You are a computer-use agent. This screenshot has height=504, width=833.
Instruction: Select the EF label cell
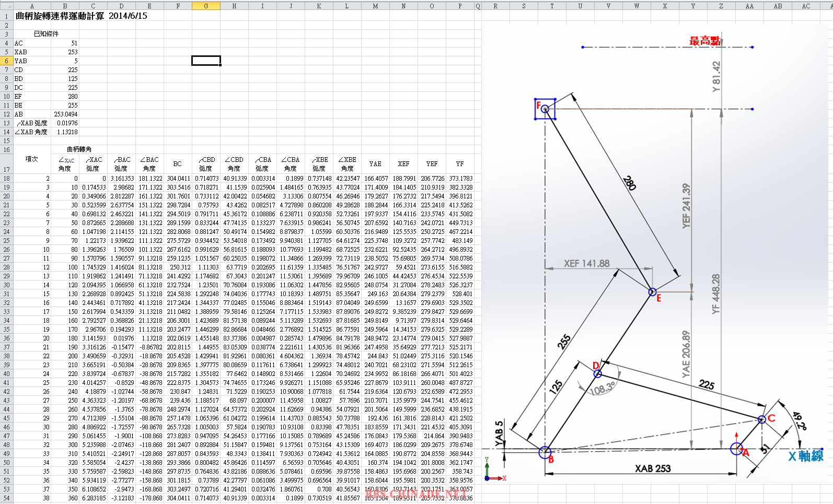(x=32, y=96)
